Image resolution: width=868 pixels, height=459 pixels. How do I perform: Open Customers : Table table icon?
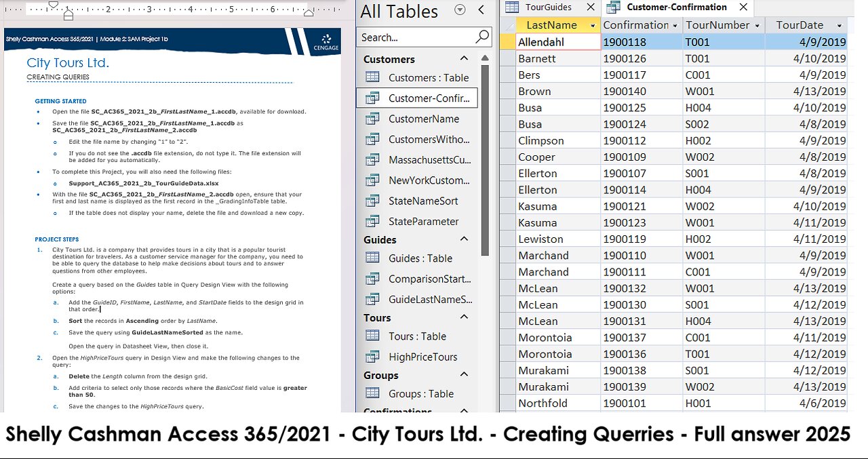(372, 77)
